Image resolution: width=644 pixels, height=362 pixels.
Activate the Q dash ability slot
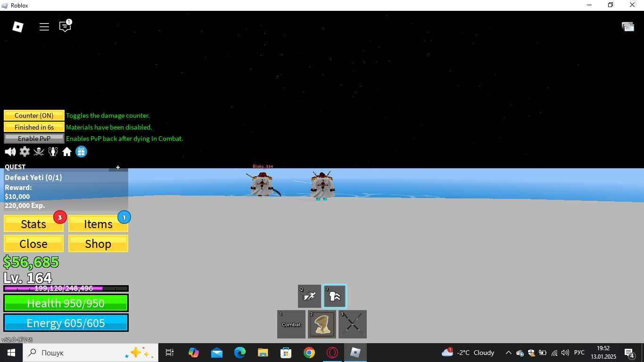(309, 296)
